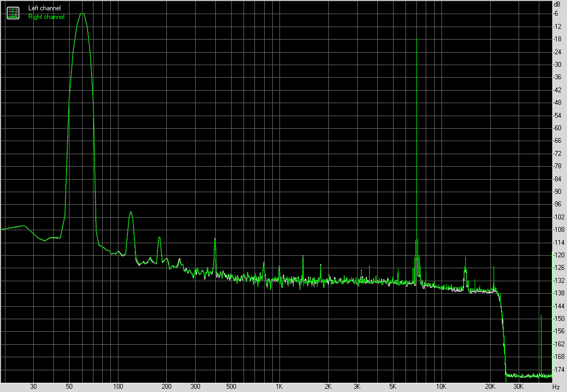Click the "-126" label on the dB axis
This screenshot has height=392, width=567.
[559, 268]
